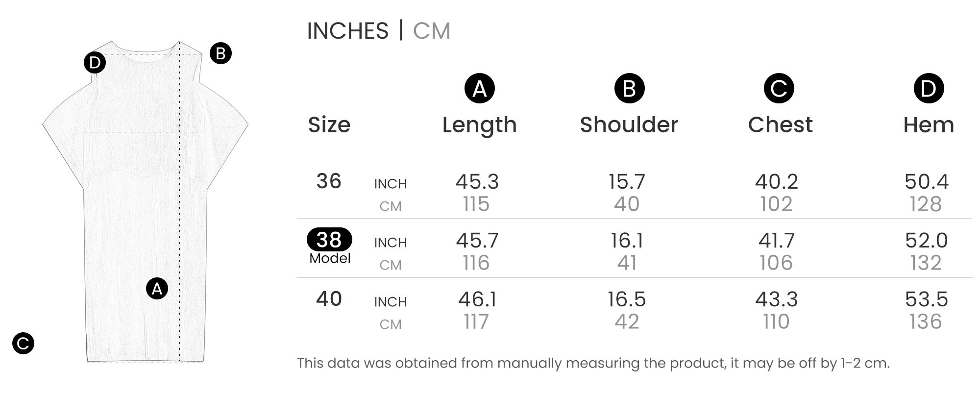The width and height of the screenshot is (980, 395).
Task: Choose size 40 row label
Action: click(329, 299)
